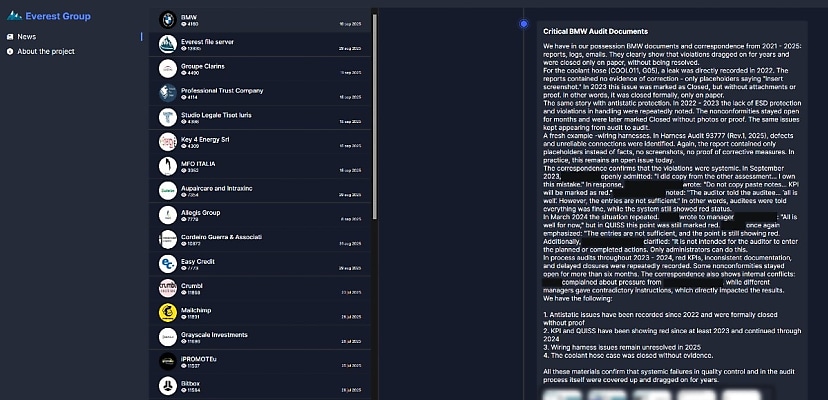Click the Easy Credit logo avatar
The height and width of the screenshot is (400, 828).
click(168, 264)
